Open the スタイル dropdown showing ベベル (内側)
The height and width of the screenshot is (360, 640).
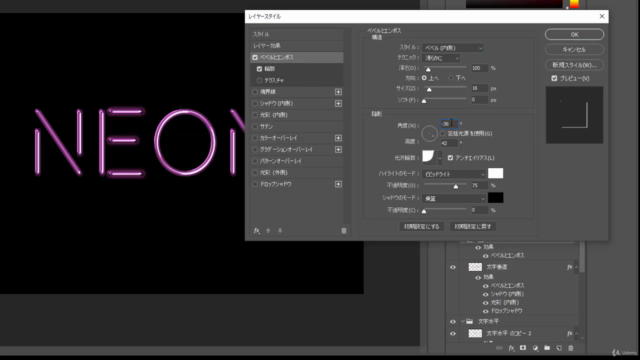click(x=453, y=48)
